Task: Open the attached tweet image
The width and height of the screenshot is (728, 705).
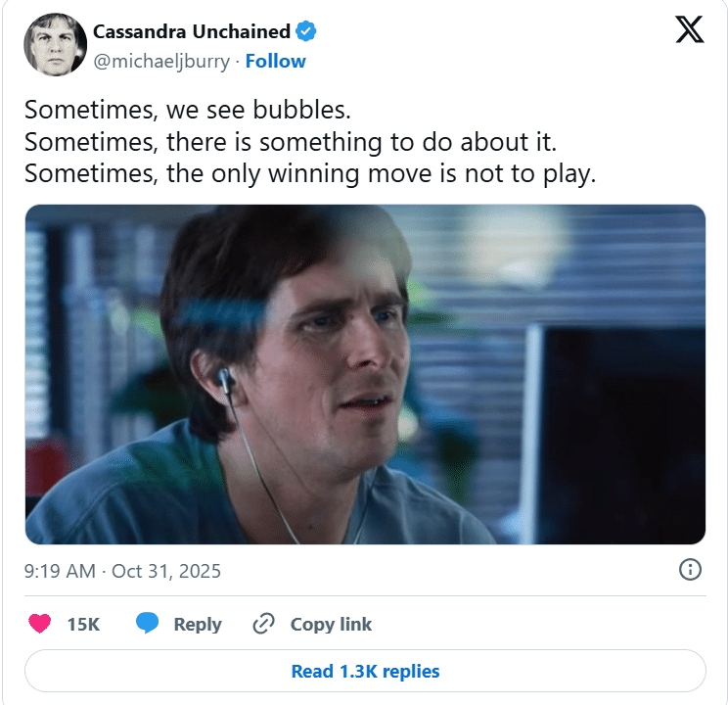Action: [x=364, y=374]
